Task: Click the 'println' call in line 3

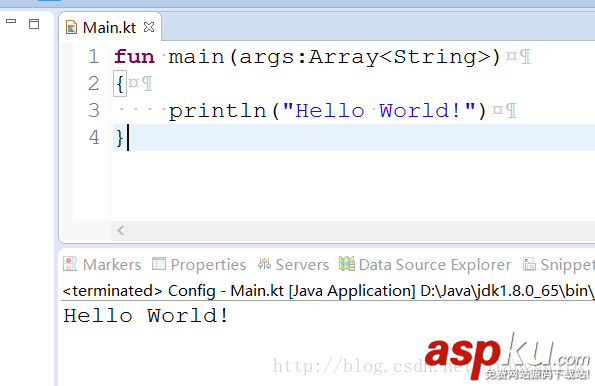Action: tap(217, 111)
